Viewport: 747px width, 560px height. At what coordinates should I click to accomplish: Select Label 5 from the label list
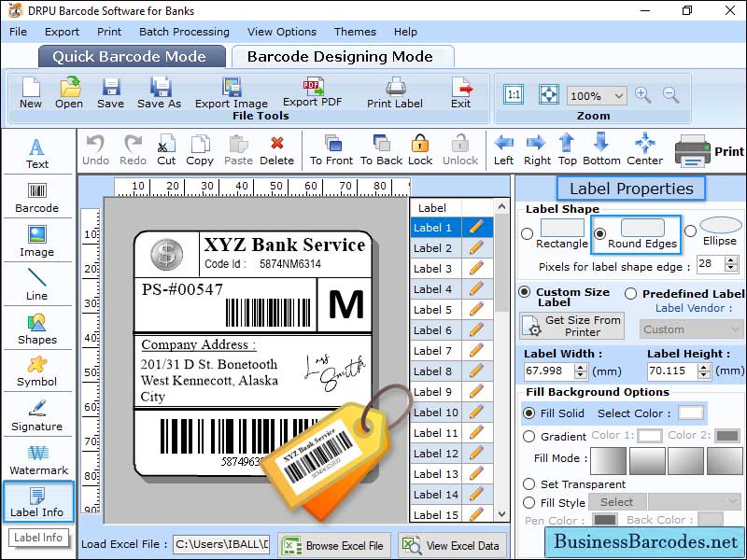[433, 310]
